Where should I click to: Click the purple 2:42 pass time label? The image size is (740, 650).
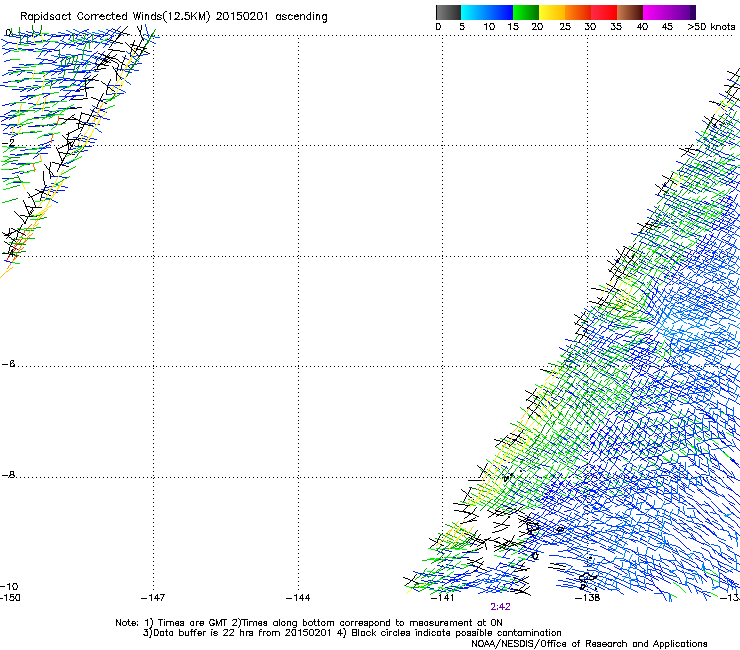pos(500,607)
